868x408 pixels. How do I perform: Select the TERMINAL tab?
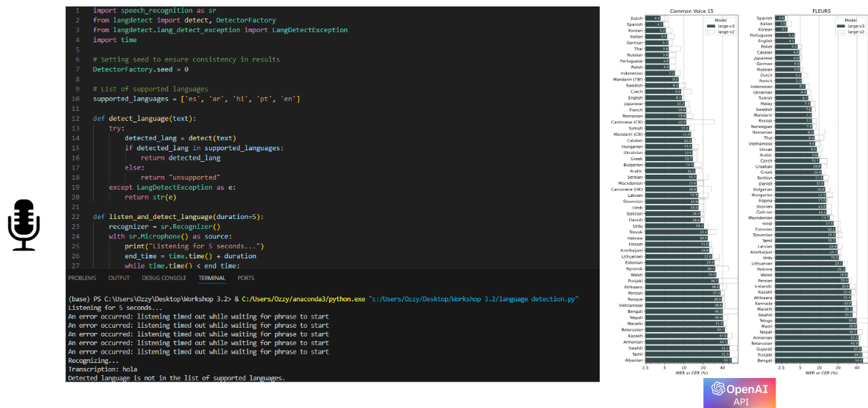click(x=212, y=278)
